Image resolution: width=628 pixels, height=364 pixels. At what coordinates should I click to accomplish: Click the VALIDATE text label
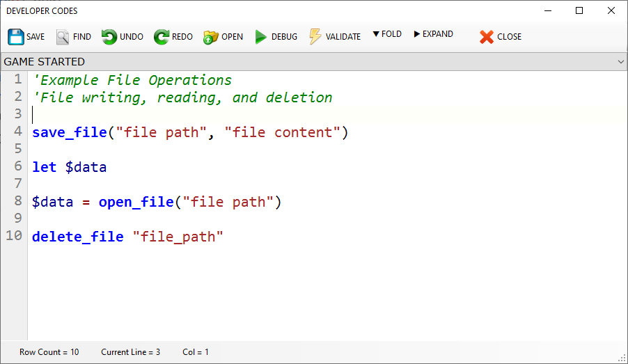pyautogui.click(x=343, y=37)
